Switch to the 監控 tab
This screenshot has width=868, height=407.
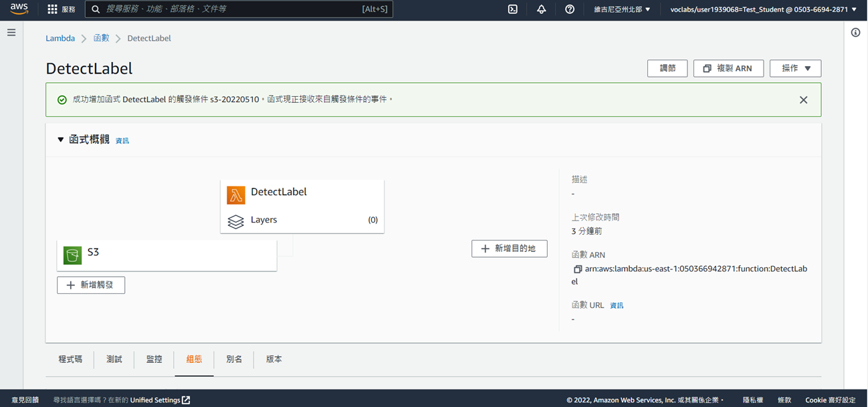click(154, 359)
